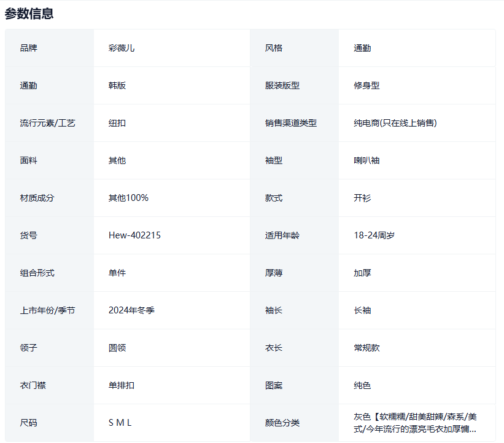Click the 圆领 collar value
This screenshot has width=504, height=443.
click(117, 348)
